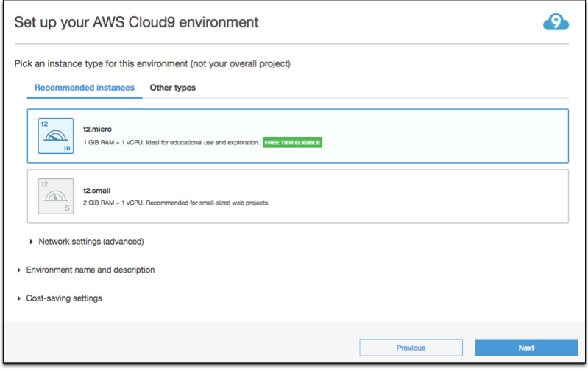588x369 pixels.
Task: Click the Cost-saving settings label
Action: coord(64,298)
